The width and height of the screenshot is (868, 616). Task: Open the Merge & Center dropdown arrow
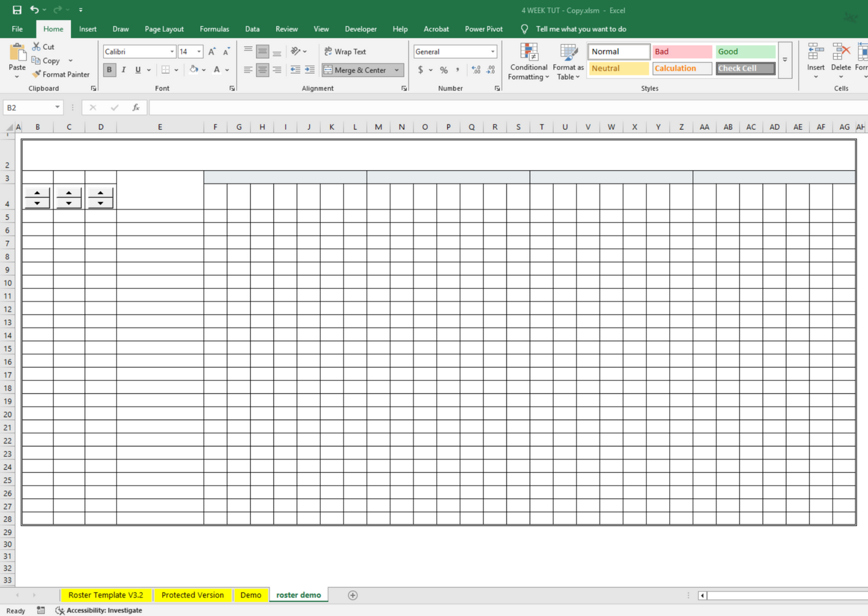pos(397,70)
